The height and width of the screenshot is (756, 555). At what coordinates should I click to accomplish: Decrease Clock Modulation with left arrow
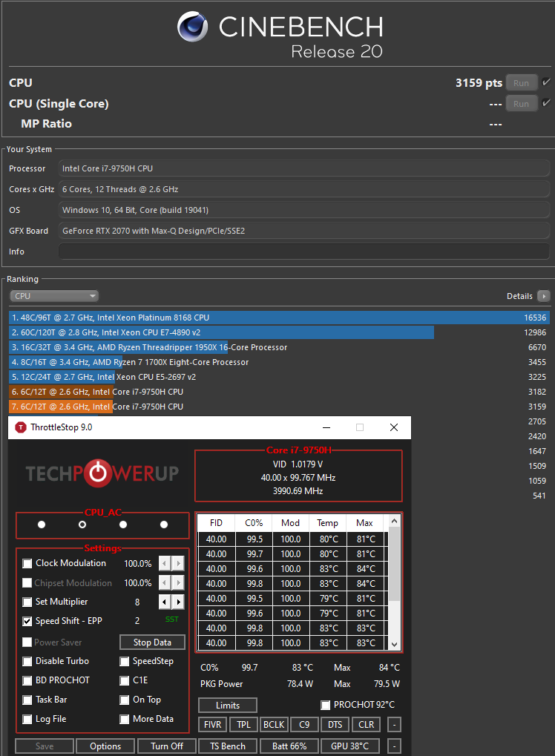(165, 563)
